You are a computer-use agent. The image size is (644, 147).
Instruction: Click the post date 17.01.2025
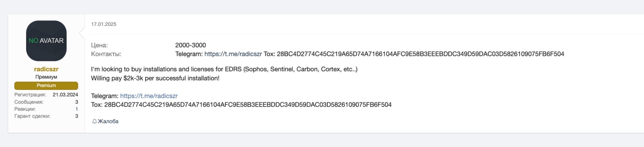click(x=104, y=24)
